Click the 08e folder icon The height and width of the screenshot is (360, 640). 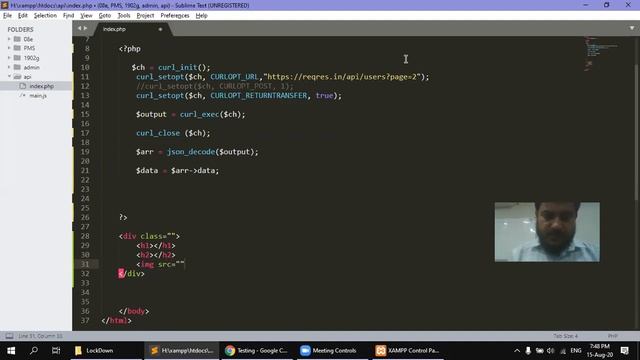click(17, 39)
